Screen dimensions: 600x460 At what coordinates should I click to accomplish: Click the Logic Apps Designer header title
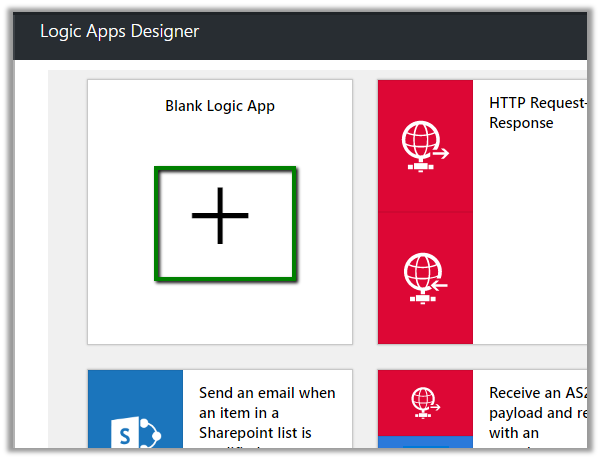coord(119,31)
